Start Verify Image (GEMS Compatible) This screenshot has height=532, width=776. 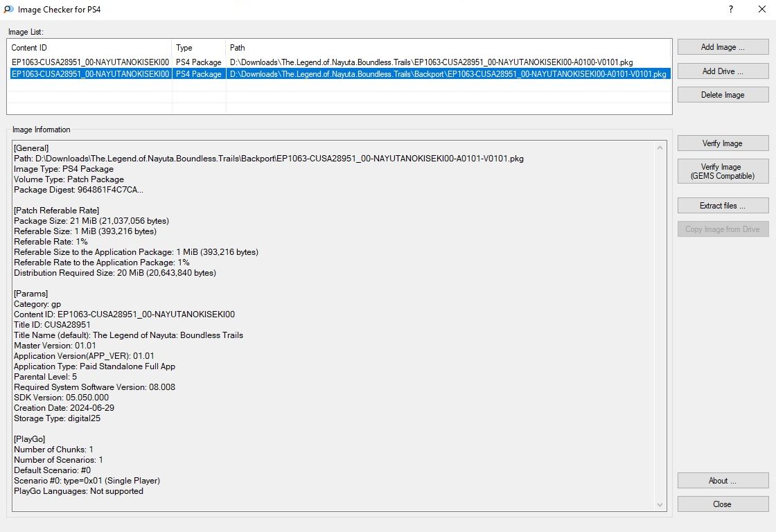tap(723, 171)
